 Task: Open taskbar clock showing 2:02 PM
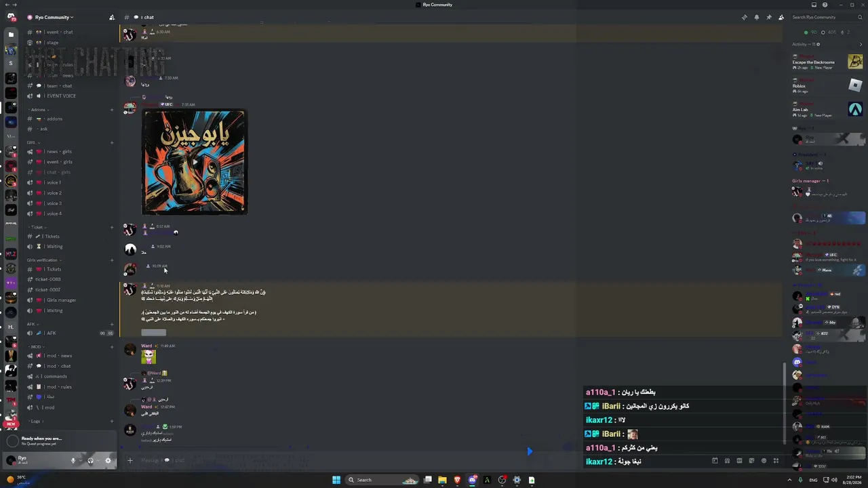point(852,480)
